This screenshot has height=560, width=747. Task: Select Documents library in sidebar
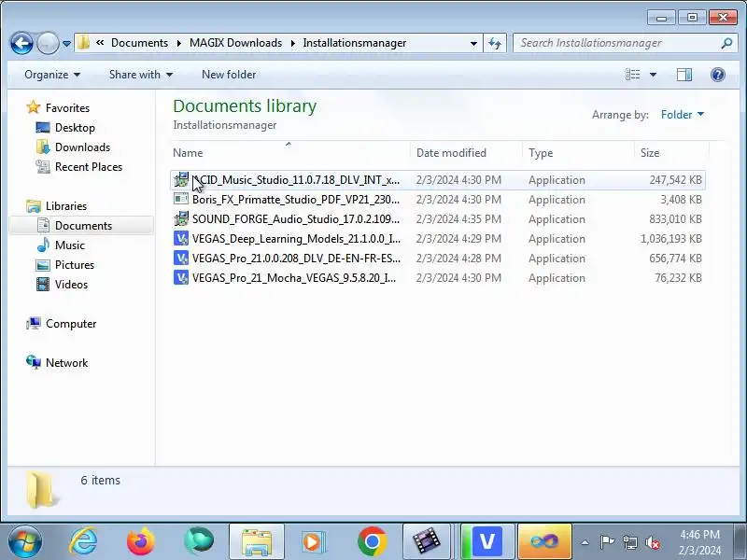[83, 226]
